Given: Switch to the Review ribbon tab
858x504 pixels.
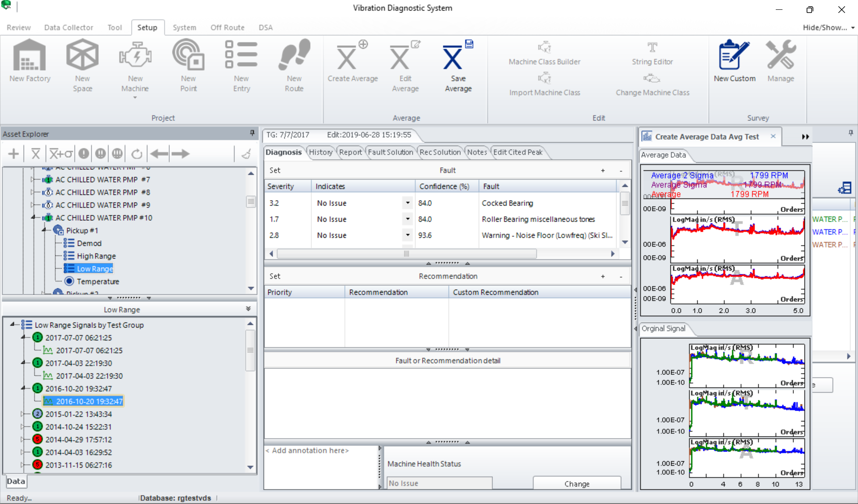Looking at the screenshot, I should [18, 27].
